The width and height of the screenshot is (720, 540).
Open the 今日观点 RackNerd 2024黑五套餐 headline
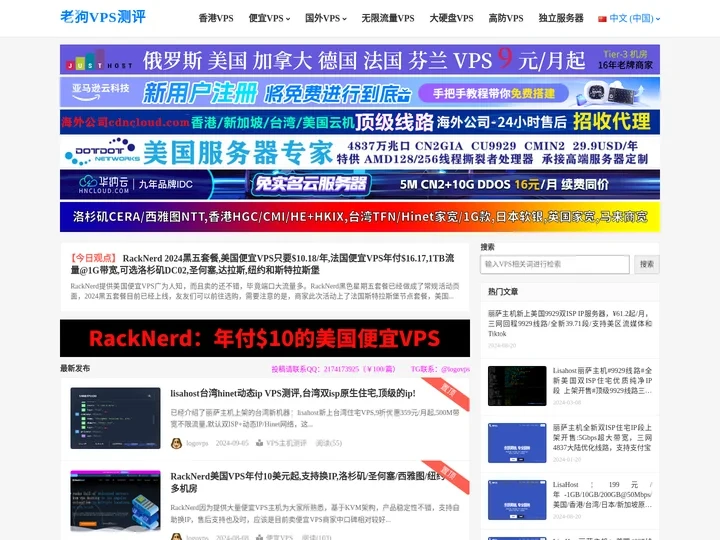pos(263,264)
